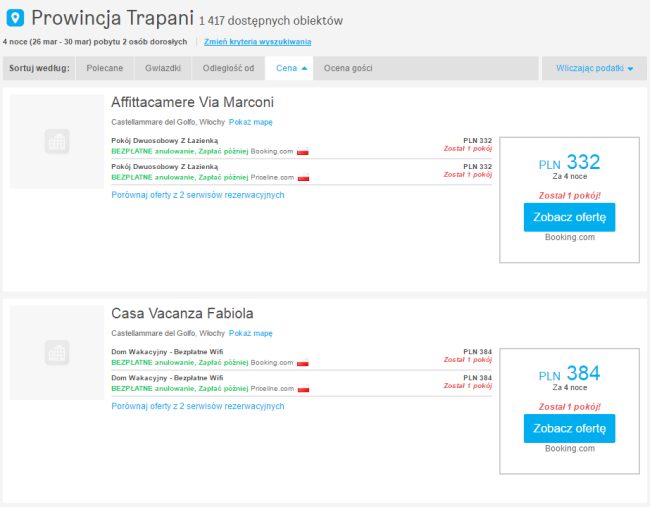Click the flag icon beside Casa Vacanza Priceline.com offer

(x=303, y=389)
